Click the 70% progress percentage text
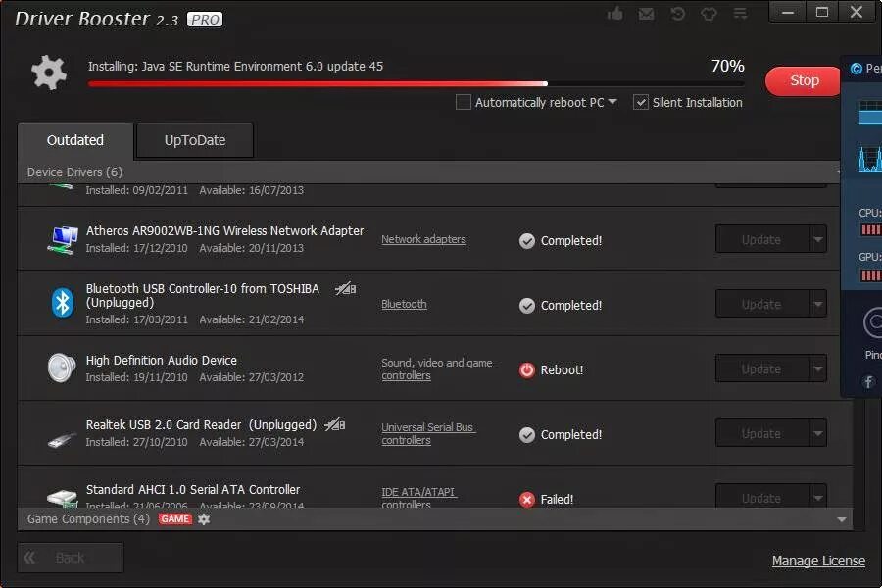Image resolution: width=882 pixels, height=588 pixels. [x=728, y=67]
